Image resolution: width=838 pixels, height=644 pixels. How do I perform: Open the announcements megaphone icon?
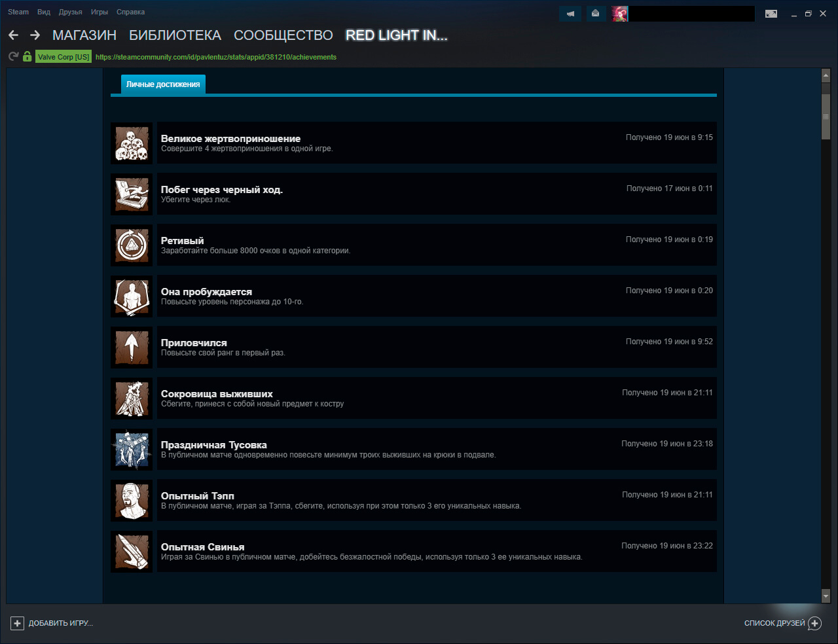(570, 13)
